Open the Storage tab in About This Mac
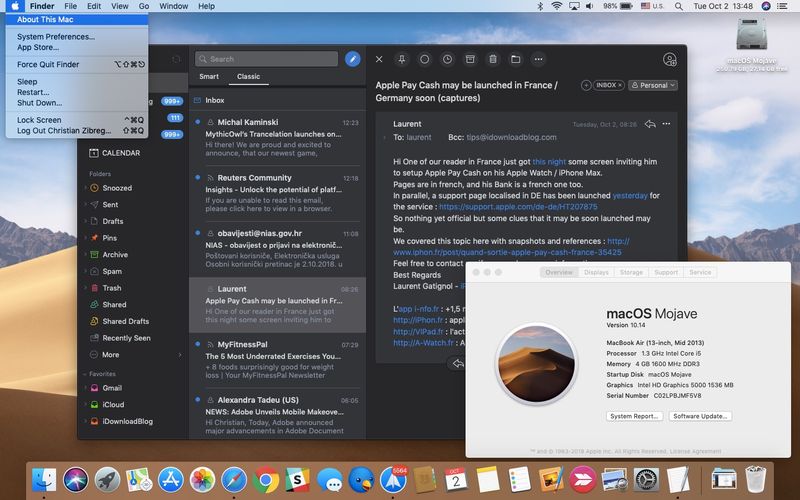Viewport: 800px width, 500px height. coord(631,272)
